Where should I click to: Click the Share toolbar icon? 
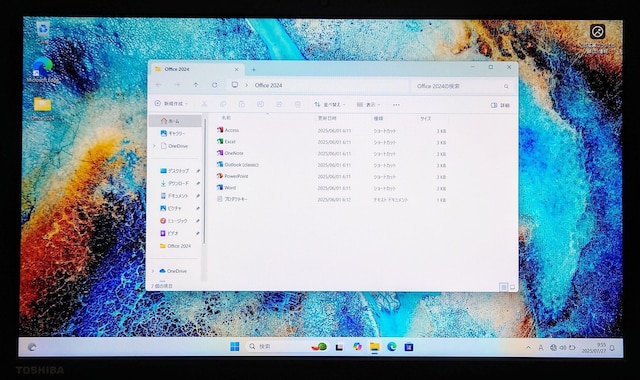pos(279,104)
